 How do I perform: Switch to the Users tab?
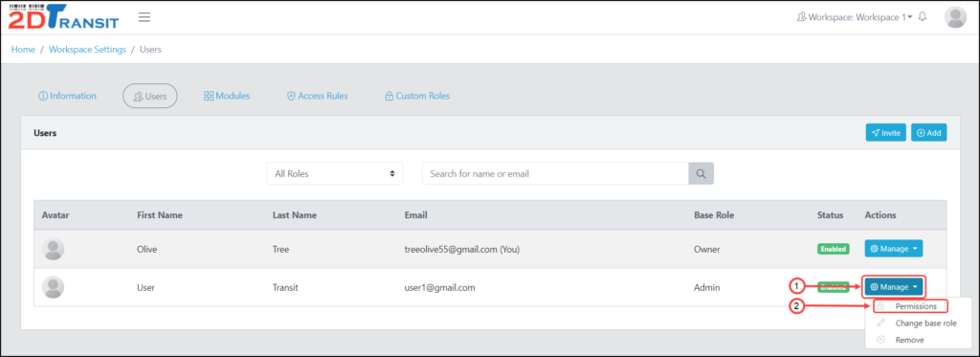[150, 97]
